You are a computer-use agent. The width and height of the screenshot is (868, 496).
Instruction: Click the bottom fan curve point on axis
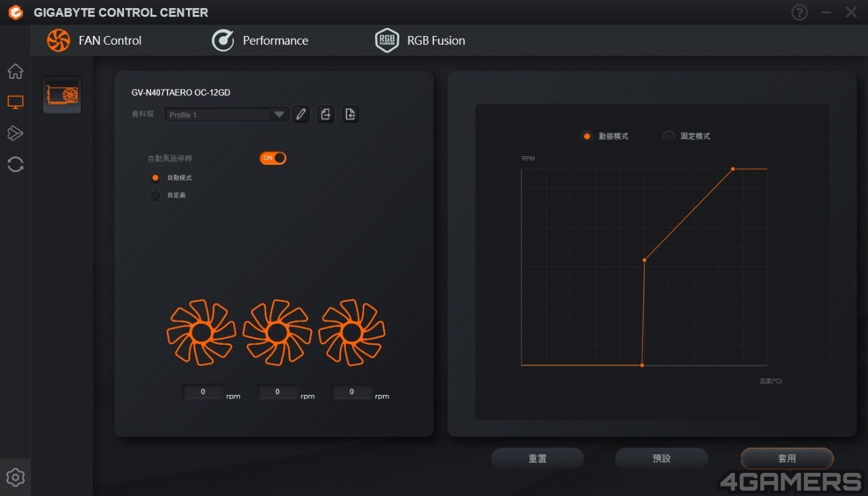click(642, 365)
